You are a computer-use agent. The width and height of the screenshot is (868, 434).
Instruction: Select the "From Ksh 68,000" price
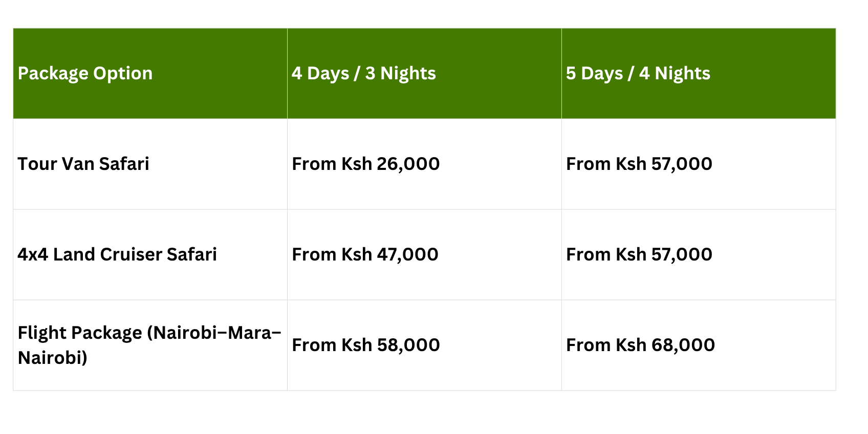point(640,345)
